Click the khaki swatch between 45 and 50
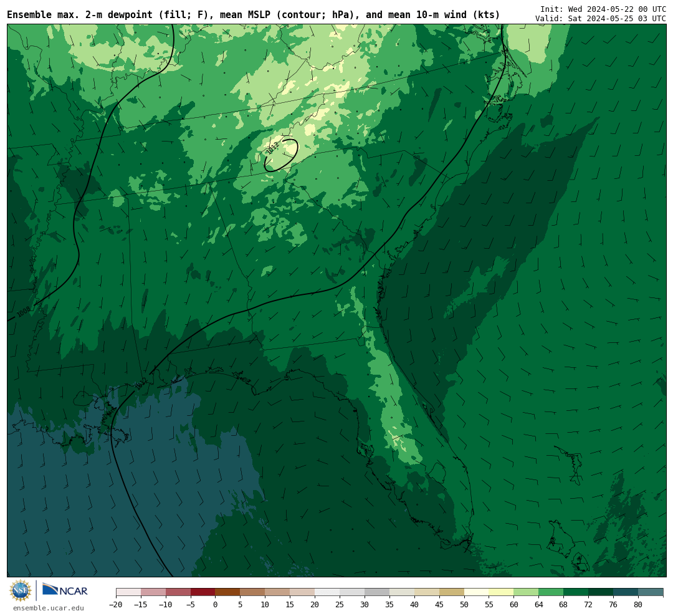Viewport: 673px width, 616px height. 452,592
